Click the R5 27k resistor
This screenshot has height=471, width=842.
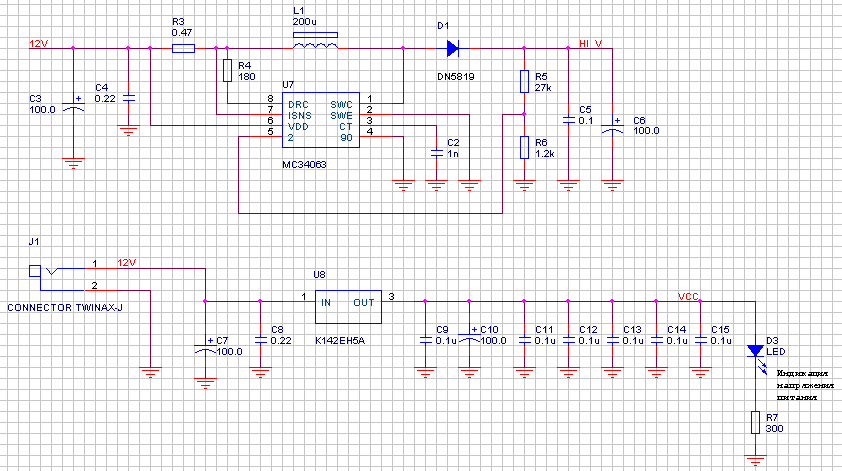pyautogui.click(x=523, y=81)
